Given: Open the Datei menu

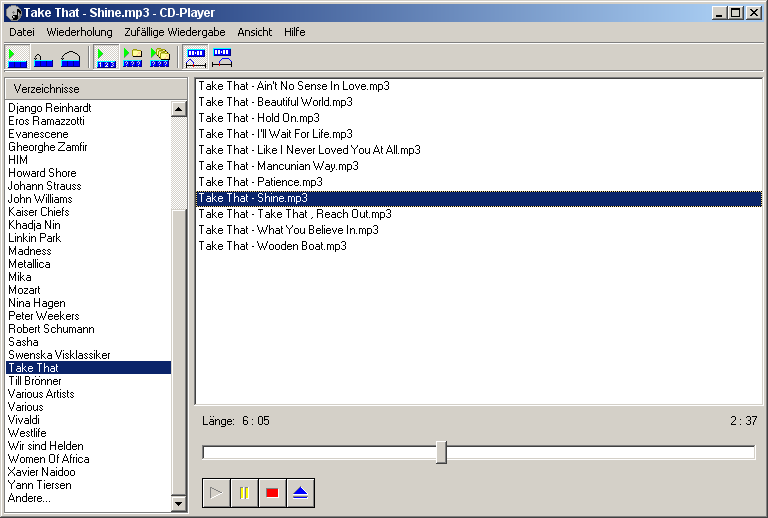Looking at the screenshot, I should (22, 32).
